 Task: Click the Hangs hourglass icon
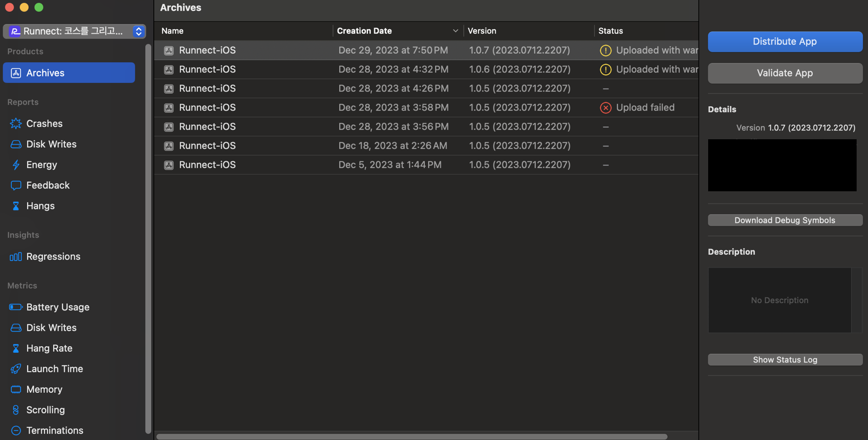tap(16, 206)
